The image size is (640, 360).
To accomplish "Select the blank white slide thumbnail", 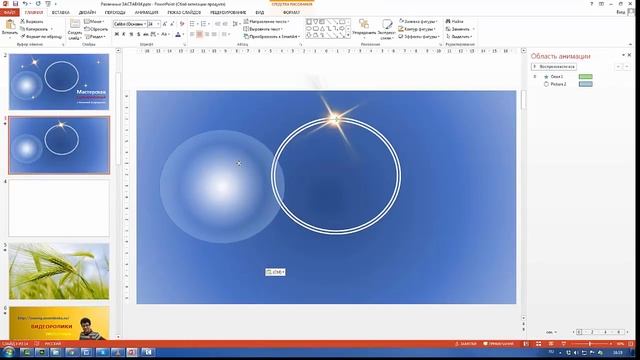I will pyautogui.click(x=59, y=208).
